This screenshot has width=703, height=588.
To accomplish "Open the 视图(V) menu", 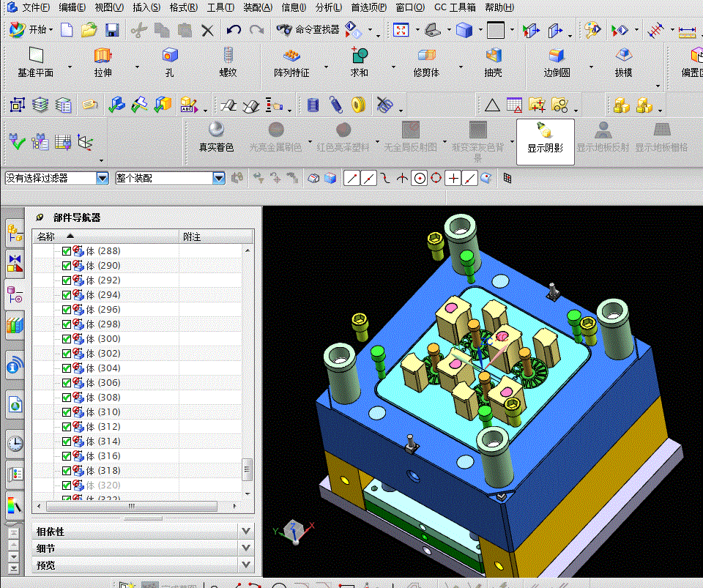I will pyautogui.click(x=109, y=7).
